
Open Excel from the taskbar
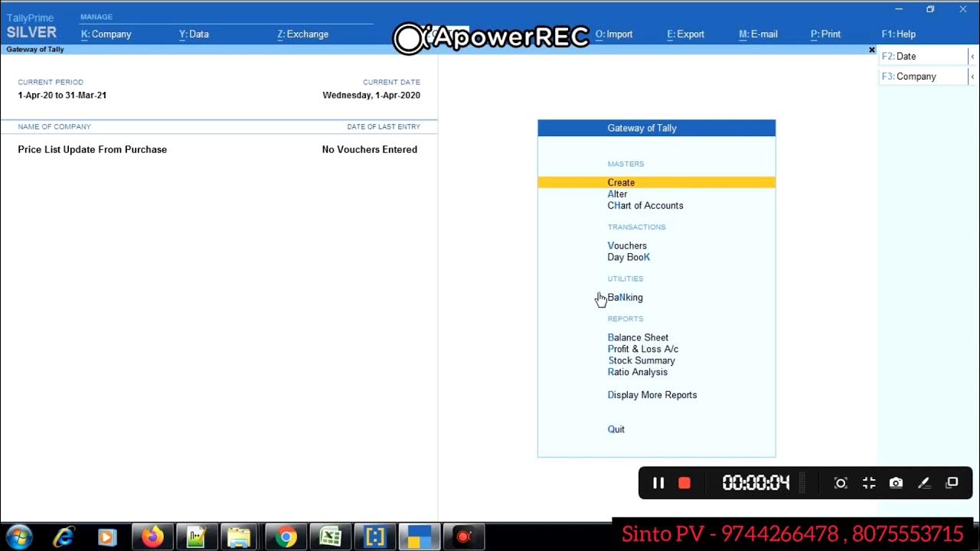coord(330,537)
